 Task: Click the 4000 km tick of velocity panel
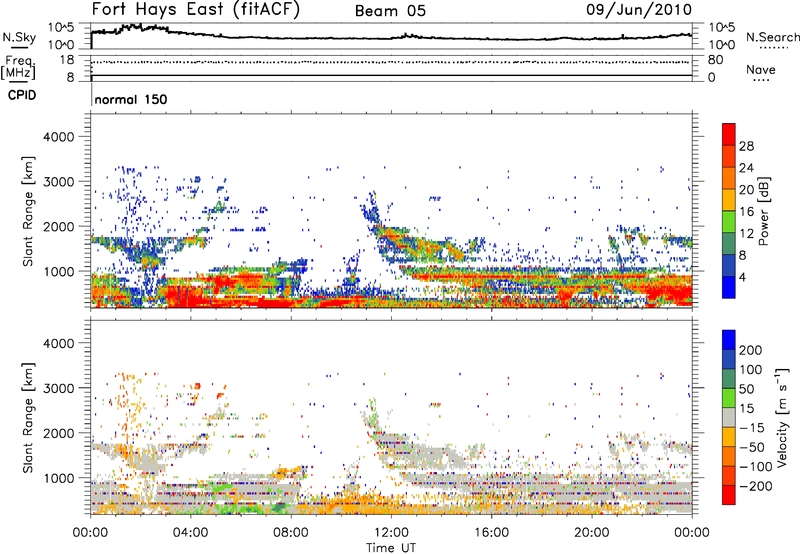(59, 343)
